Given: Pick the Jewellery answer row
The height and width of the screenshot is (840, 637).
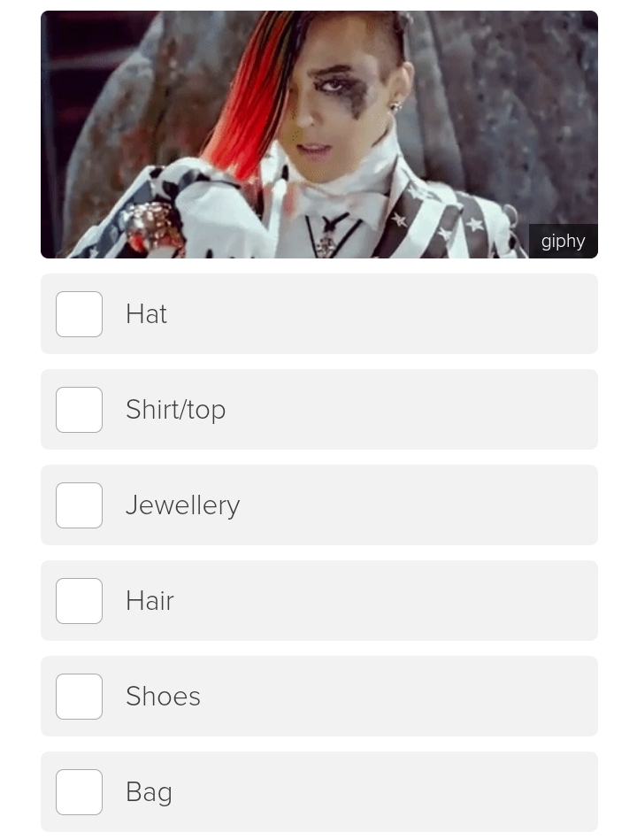Looking at the screenshot, I should 319,505.
